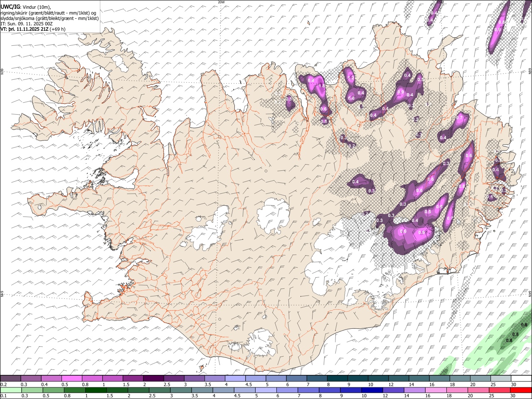
Task: Click the '(+69 h)' forecast offset text
Action: pos(57,30)
